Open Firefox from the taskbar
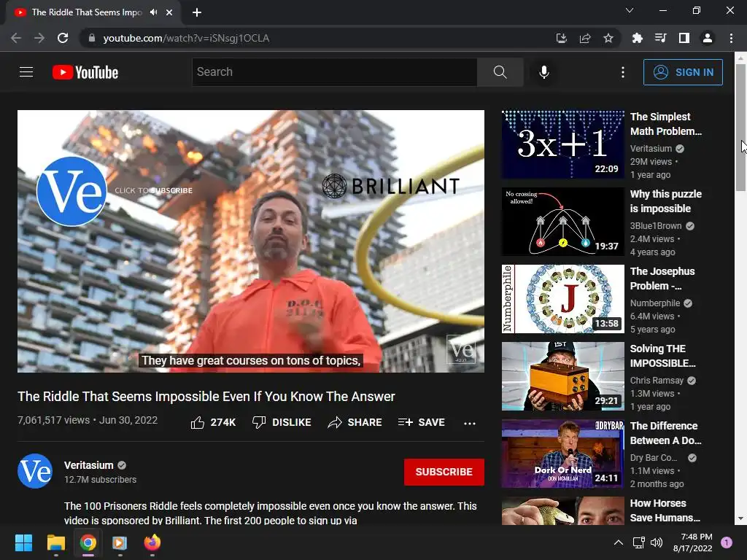747x560 pixels. click(152, 542)
